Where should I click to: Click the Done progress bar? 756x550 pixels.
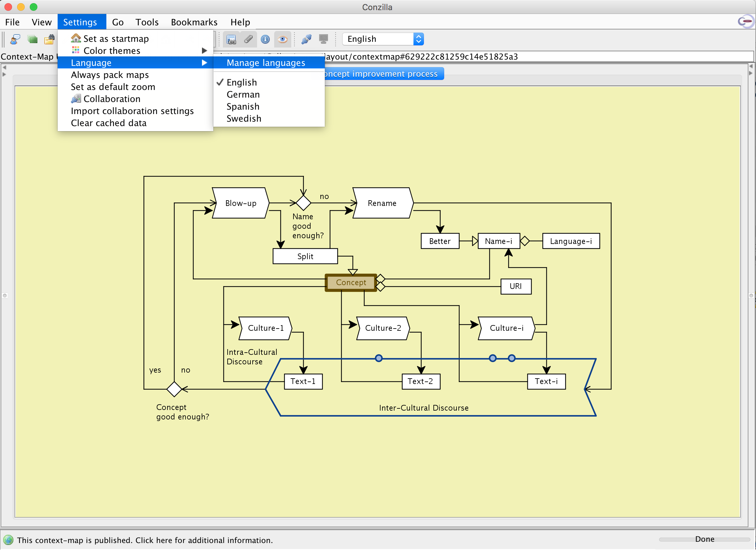[x=704, y=539]
